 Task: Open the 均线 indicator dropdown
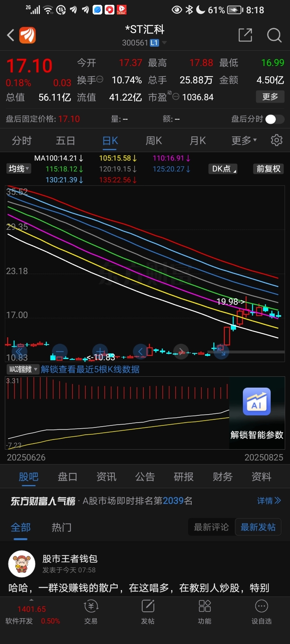19,169
